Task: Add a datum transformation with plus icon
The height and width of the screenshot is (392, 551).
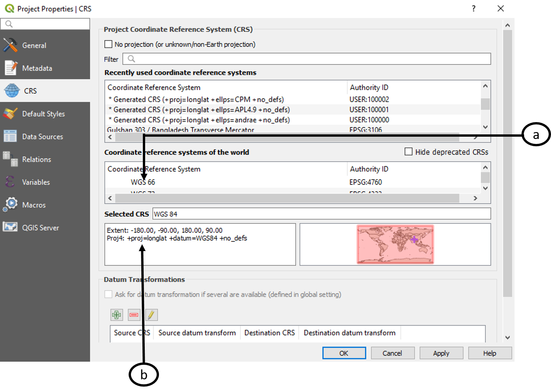Action: (117, 315)
